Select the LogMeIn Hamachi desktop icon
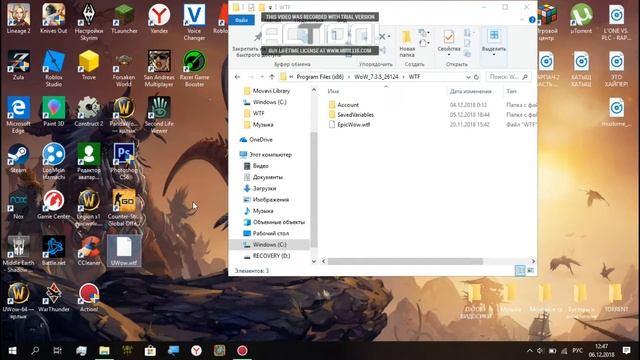 [53, 162]
